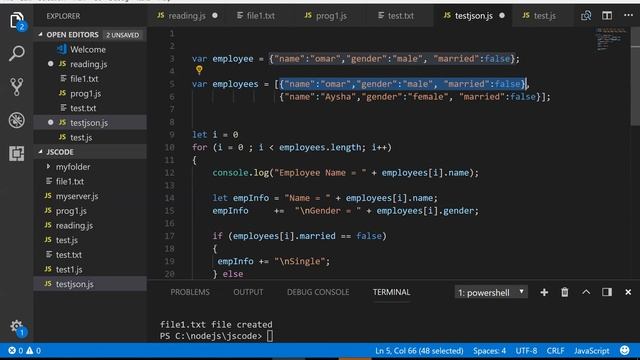This screenshot has height=360, width=640.
Task: Change language mode via JavaScript
Action: coord(591,351)
